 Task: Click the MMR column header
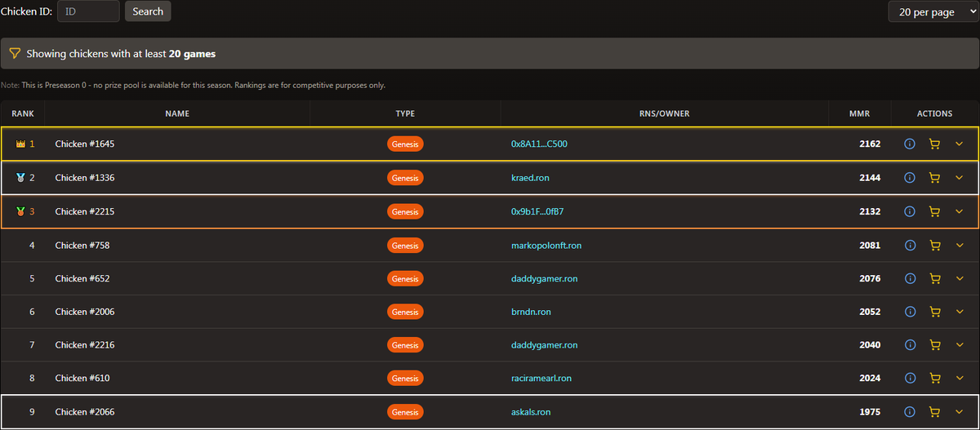[x=860, y=113]
